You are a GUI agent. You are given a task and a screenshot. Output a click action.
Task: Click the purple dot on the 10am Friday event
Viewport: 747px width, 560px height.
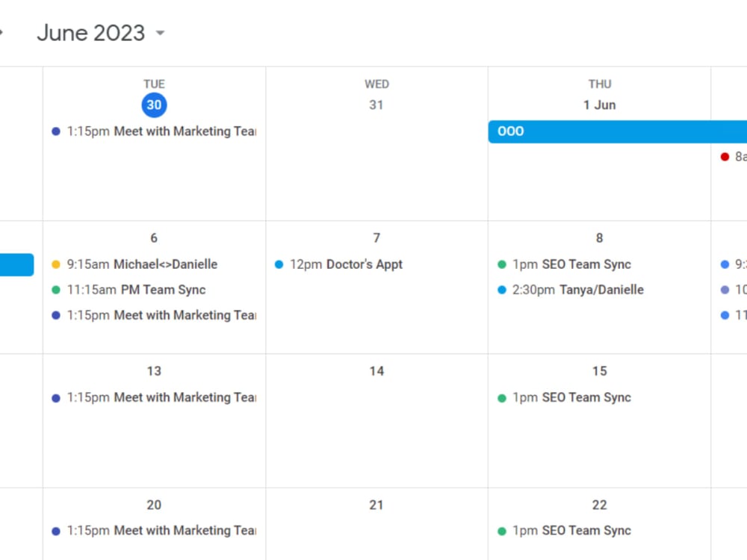click(725, 290)
